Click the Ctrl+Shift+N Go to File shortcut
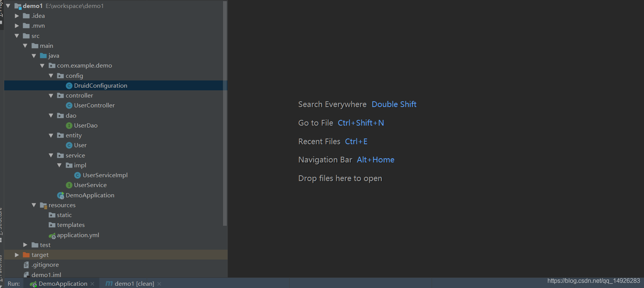Screen dimensions: 644x288 click(361, 123)
